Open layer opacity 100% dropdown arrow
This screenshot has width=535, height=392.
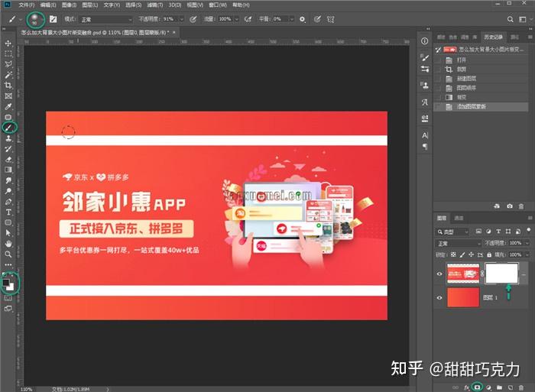point(527,243)
